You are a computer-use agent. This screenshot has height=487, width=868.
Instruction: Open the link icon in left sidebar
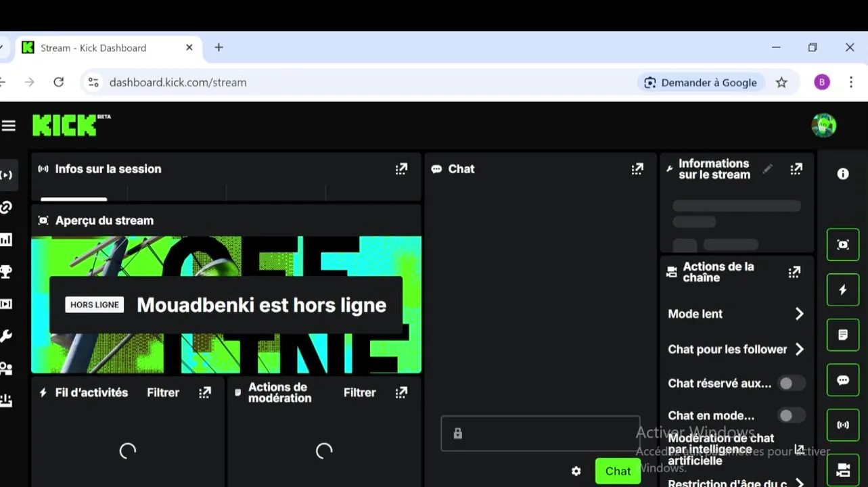(6, 207)
